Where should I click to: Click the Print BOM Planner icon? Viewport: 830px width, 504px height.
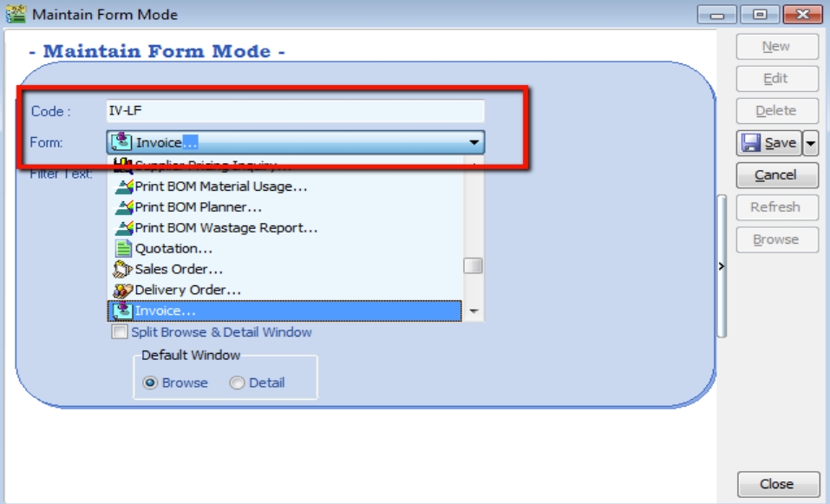(123, 206)
